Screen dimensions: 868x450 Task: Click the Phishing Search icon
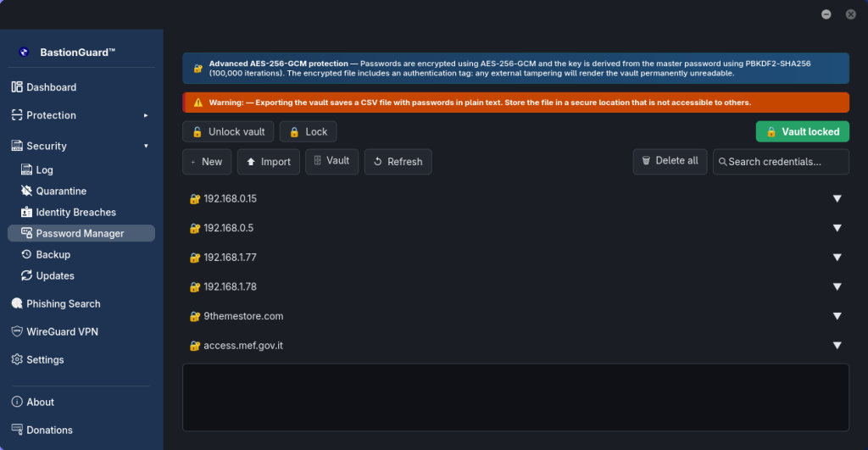(17, 303)
